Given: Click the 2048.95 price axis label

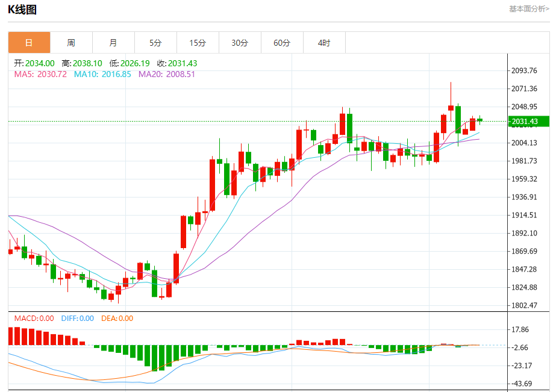Looking at the screenshot, I should [524, 107].
